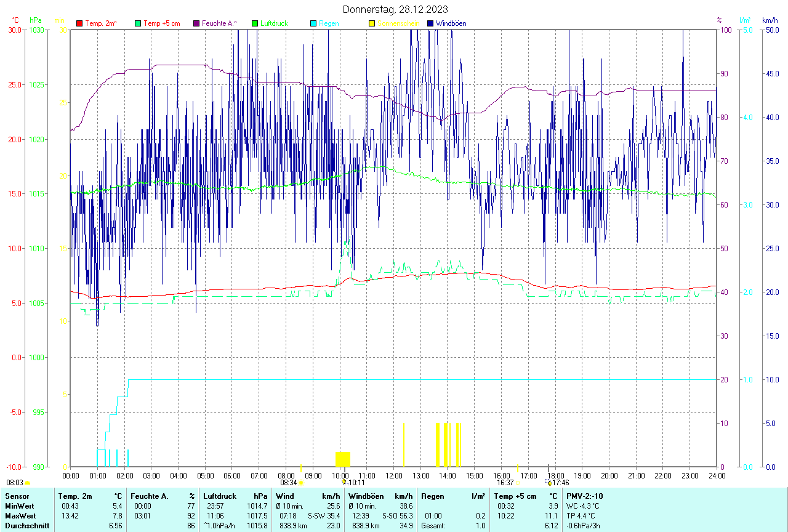
Task: Click the 'l/m²' axis unit label at top right
Action: click(746, 20)
